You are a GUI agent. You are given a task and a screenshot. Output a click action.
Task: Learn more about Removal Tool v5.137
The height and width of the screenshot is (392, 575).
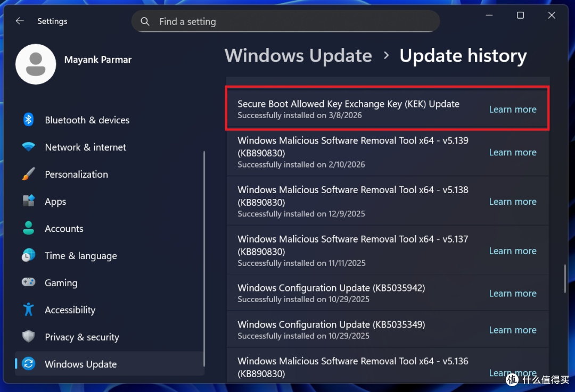pos(513,251)
